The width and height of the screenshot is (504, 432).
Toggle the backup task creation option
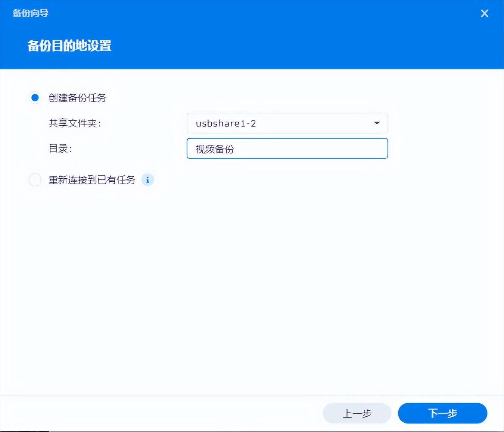coord(35,97)
